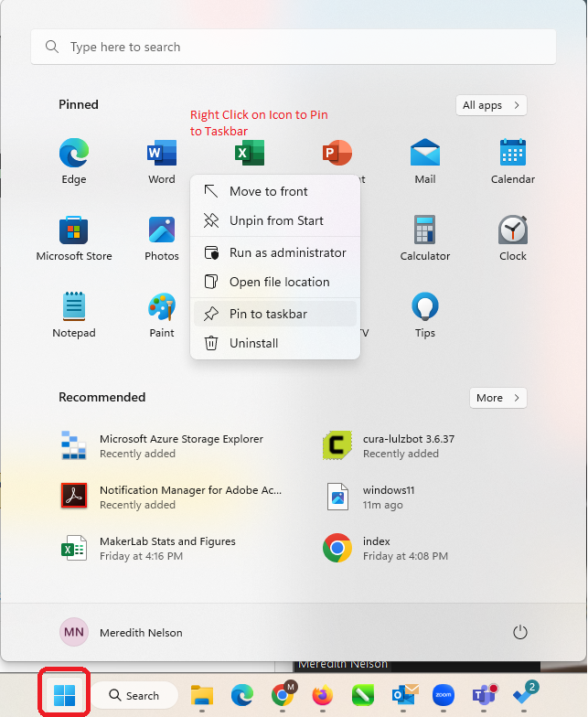Open Microsoft Azure Storage Explorer recommendation

tap(163, 445)
